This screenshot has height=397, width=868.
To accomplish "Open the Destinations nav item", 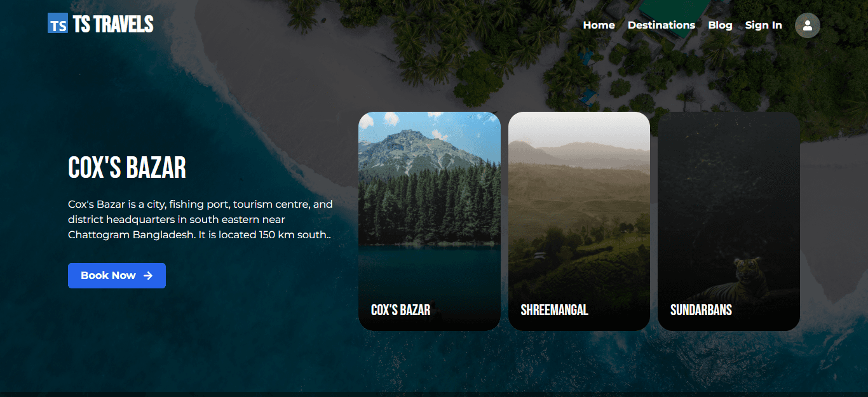I will [x=661, y=25].
